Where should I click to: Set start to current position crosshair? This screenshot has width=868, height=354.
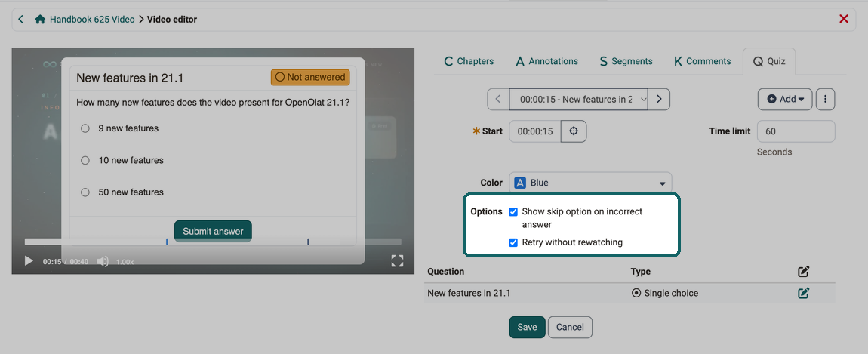click(574, 131)
